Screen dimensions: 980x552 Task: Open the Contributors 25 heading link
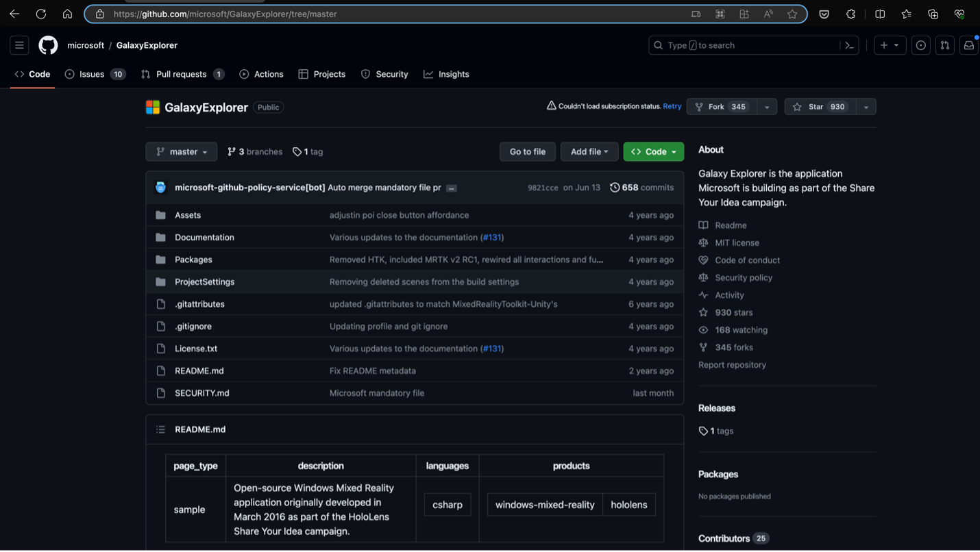tap(733, 538)
